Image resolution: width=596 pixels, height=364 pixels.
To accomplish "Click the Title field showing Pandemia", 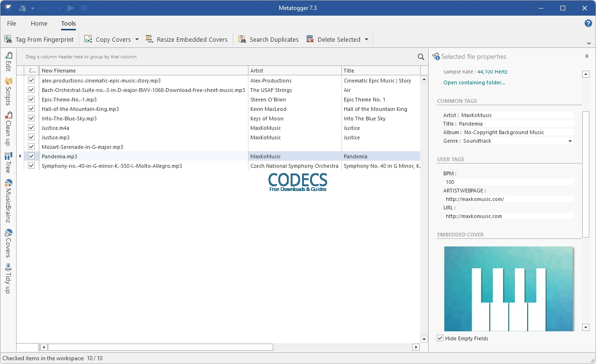I will 516,124.
